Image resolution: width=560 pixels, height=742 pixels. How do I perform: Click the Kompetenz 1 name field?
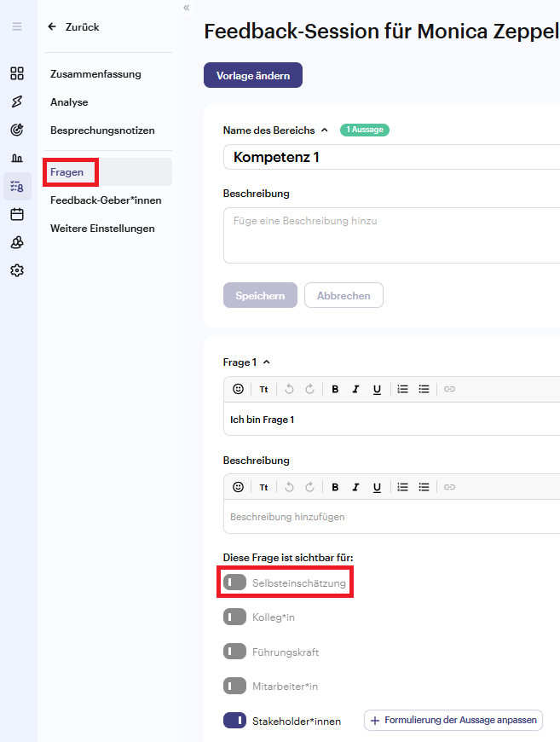click(x=391, y=157)
